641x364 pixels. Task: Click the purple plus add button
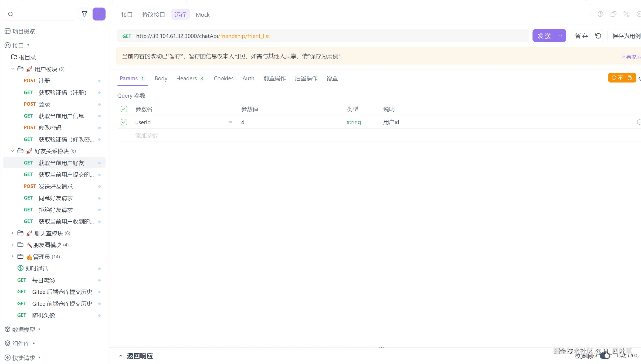coord(99,14)
